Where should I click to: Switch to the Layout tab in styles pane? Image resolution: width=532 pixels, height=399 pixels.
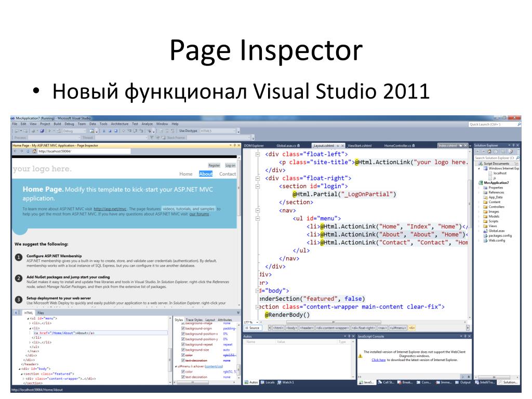210,320
